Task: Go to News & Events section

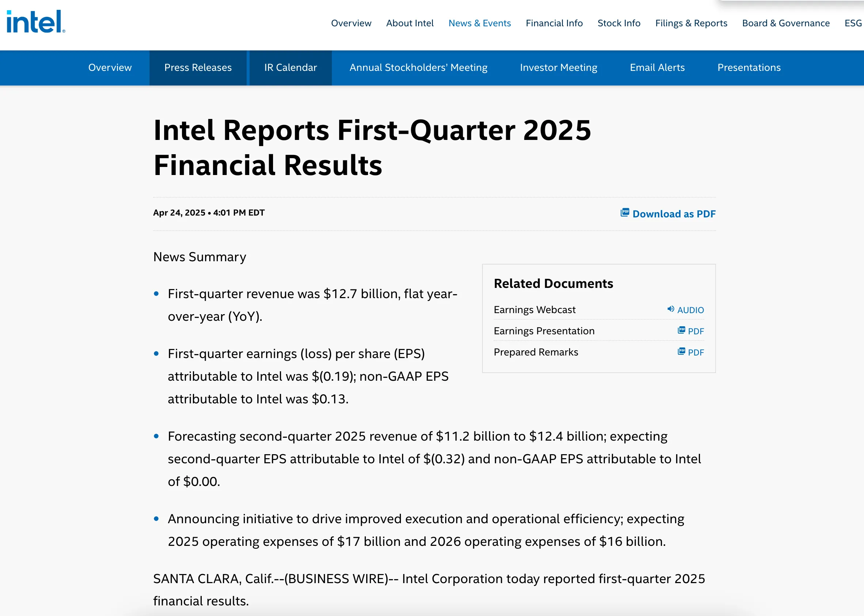Action: pos(480,23)
